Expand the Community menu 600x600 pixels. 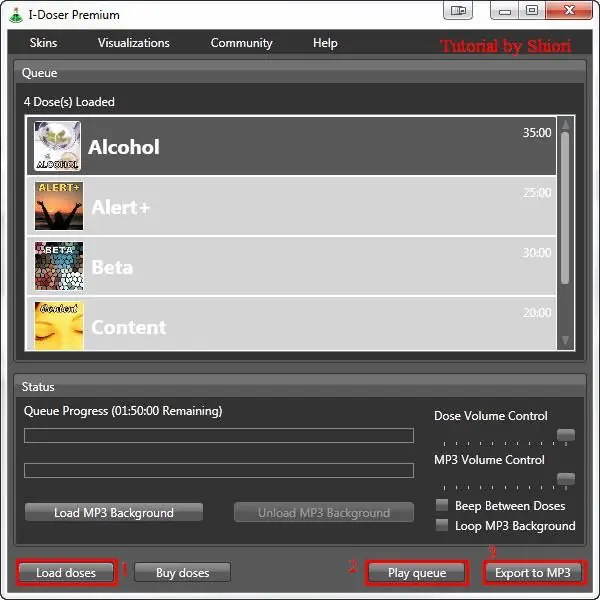(x=241, y=43)
